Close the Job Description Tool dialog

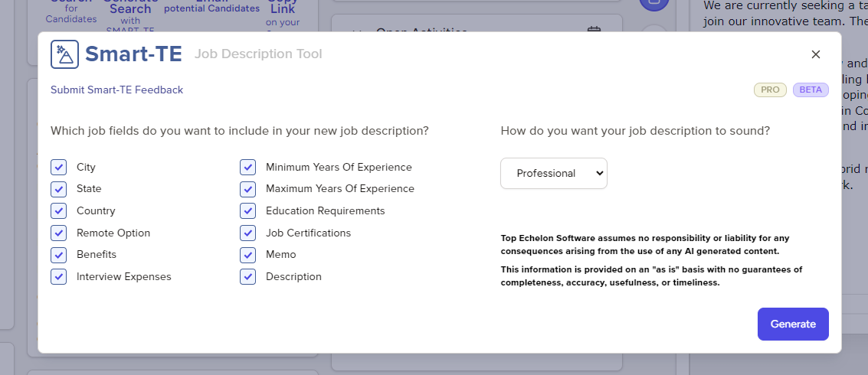click(x=815, y=54)
